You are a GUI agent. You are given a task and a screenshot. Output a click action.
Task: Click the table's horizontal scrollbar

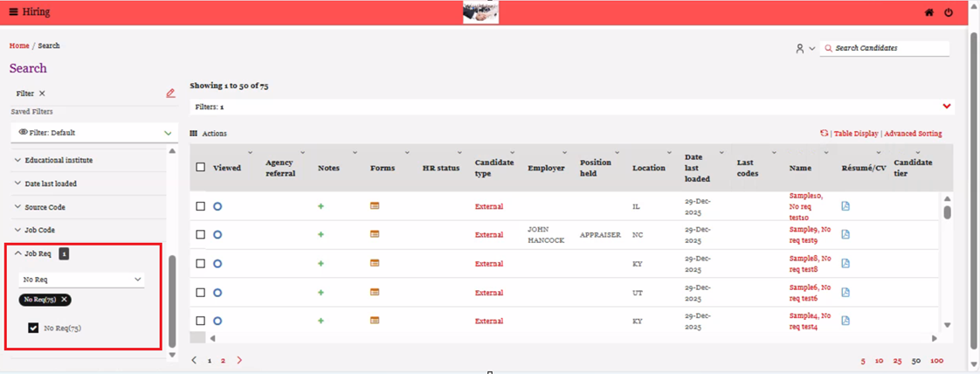(568, 338)
